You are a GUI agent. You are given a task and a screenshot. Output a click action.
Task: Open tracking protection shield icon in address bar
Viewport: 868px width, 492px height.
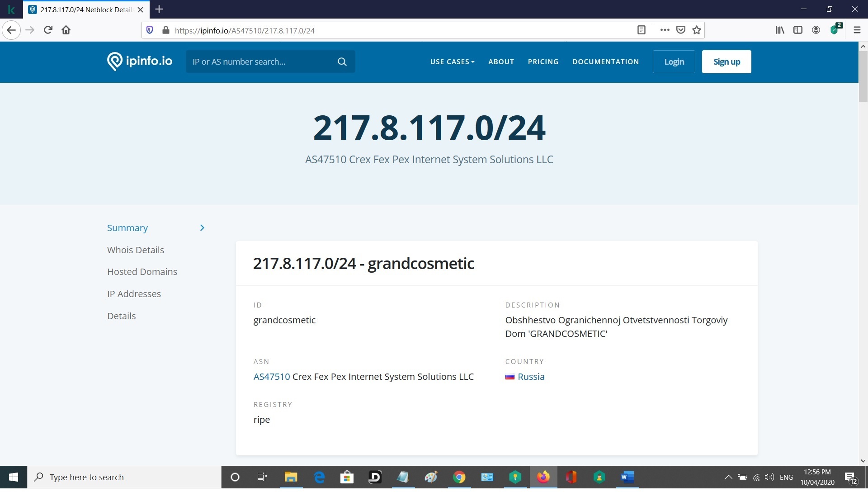tap(150, 30)
